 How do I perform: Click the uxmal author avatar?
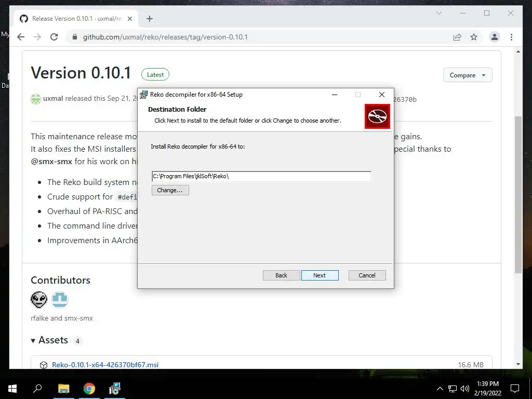pos(36,99)
